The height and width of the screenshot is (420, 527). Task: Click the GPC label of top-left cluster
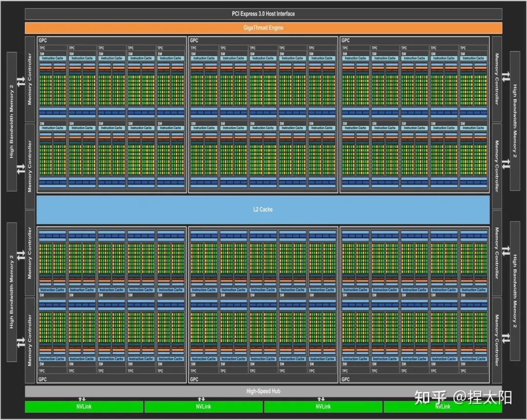(42, 40)
